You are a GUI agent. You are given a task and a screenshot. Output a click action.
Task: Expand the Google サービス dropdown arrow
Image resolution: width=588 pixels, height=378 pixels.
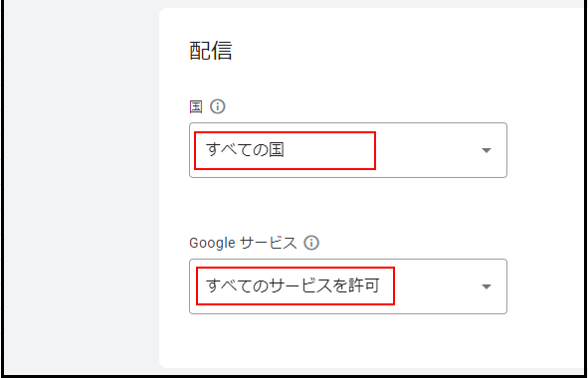(487, 286)
